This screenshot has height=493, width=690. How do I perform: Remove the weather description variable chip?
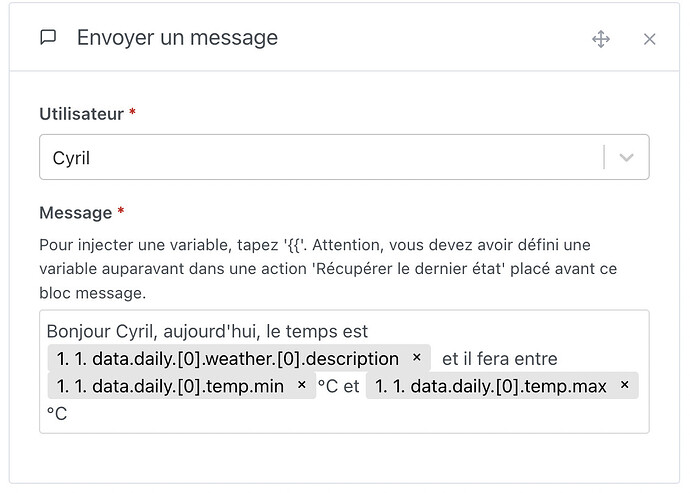coord(416,358)
